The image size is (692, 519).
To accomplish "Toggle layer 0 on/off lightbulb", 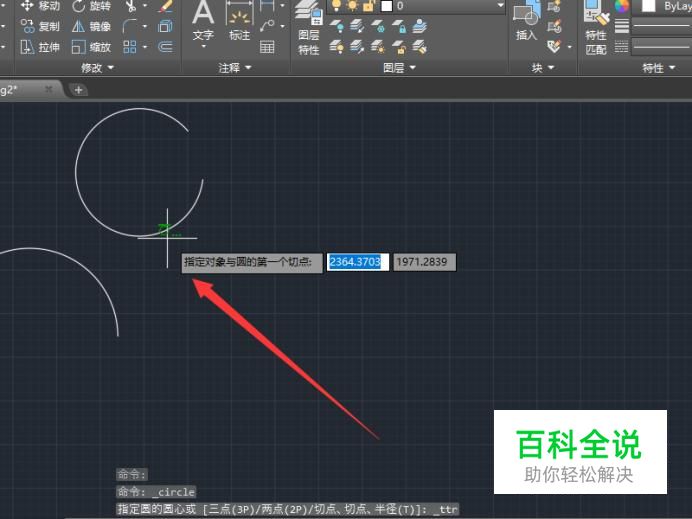I will (x=337, y=6).
